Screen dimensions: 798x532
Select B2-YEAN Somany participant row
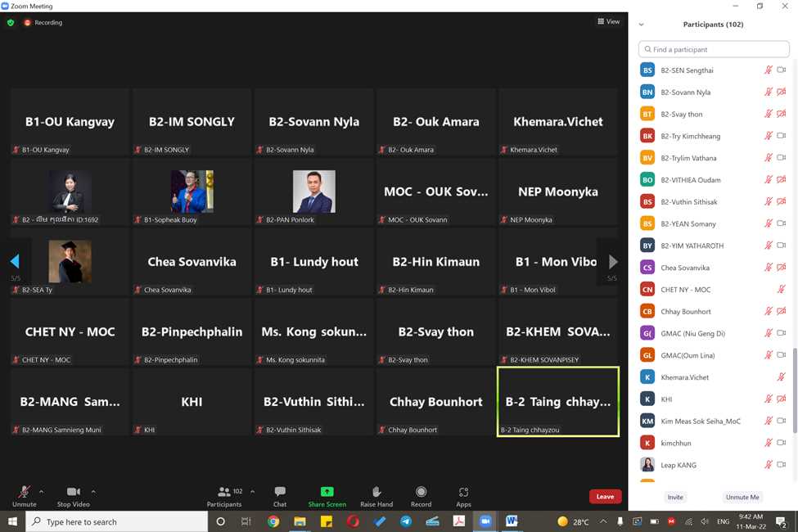(x=713, y=223)
